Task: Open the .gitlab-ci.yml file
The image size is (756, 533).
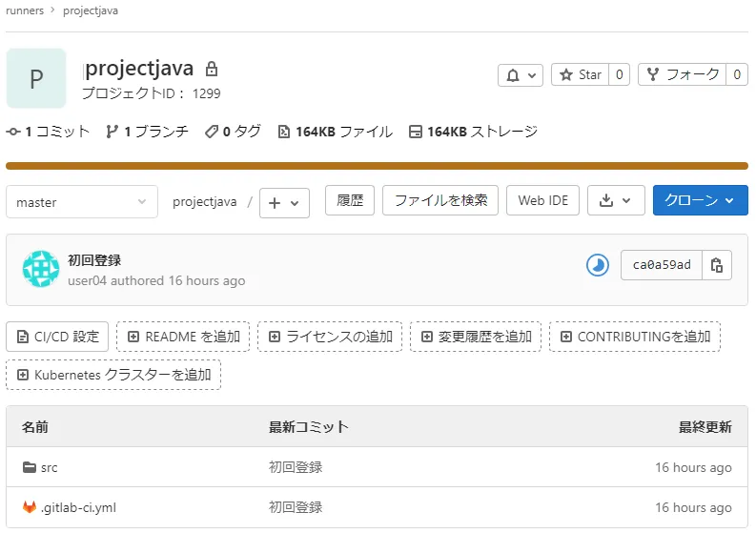Action: point(78,507)
